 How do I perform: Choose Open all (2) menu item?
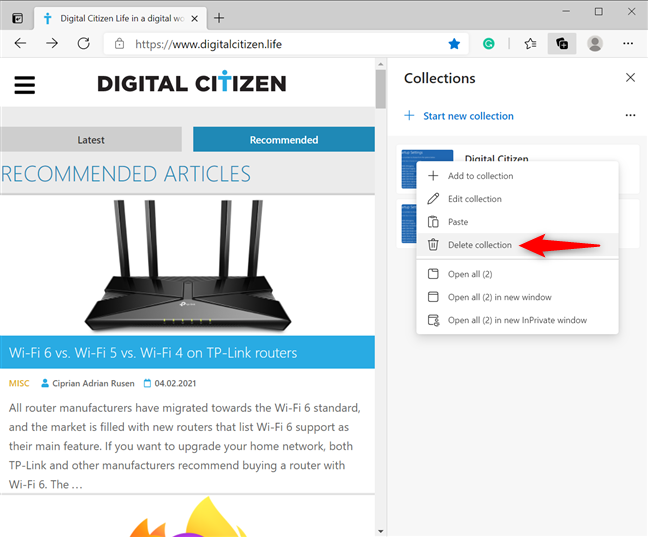517,274
